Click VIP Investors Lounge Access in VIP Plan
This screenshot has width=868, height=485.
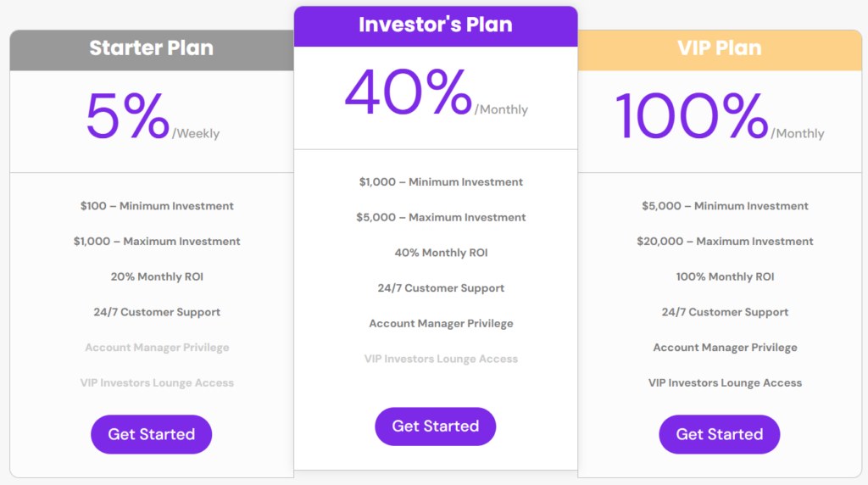[x=725, y=383]
